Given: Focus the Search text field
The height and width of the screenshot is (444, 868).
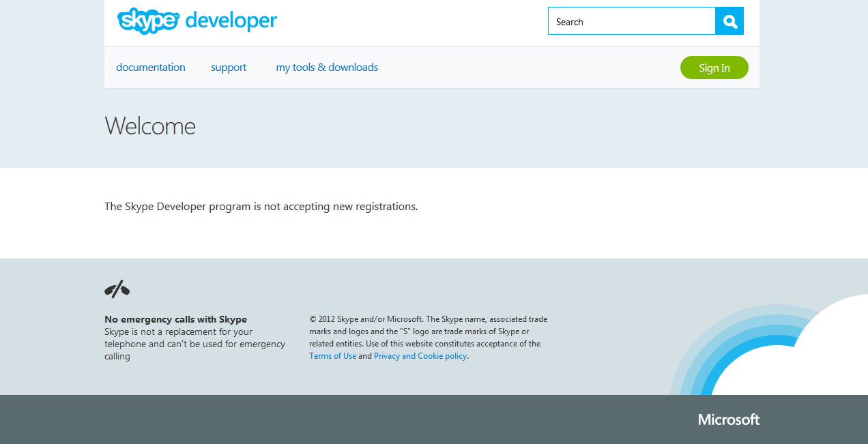Looking at the screenshot, I should tap(631, 21).
